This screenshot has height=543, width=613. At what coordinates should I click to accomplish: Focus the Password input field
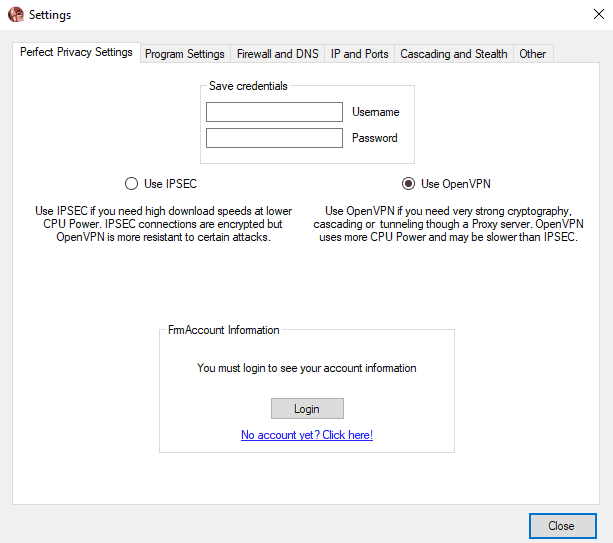tap(274, 138)
